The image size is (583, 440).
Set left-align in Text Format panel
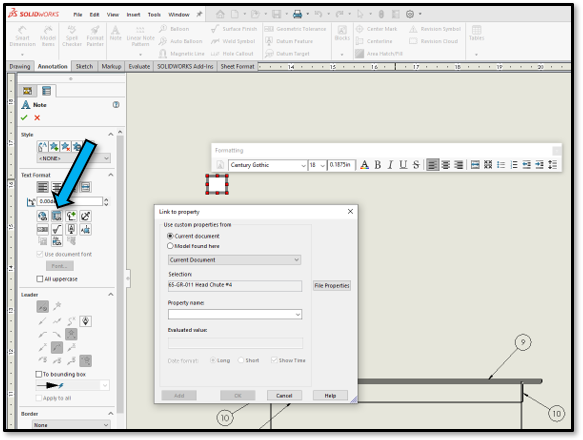point(42,187)
